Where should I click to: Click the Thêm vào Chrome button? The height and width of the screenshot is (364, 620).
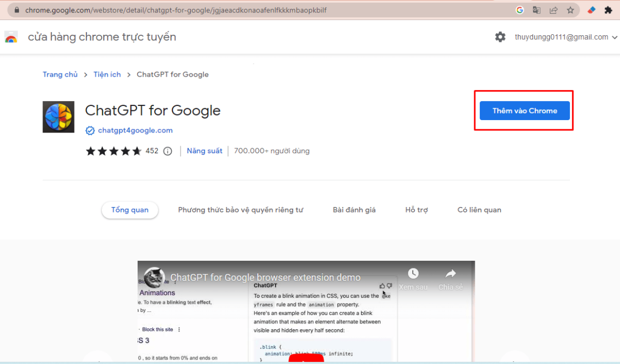click(524, 110)
